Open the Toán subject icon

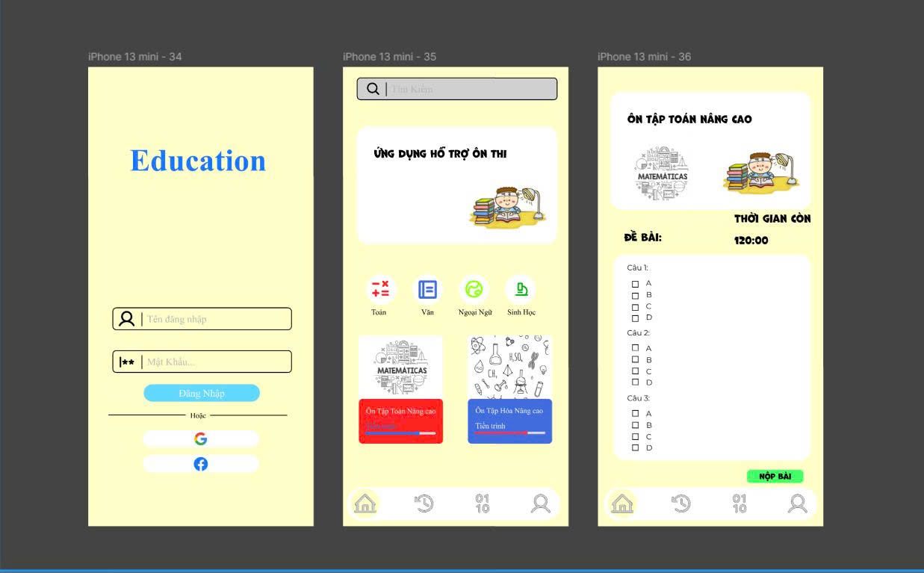coord(380,288)
